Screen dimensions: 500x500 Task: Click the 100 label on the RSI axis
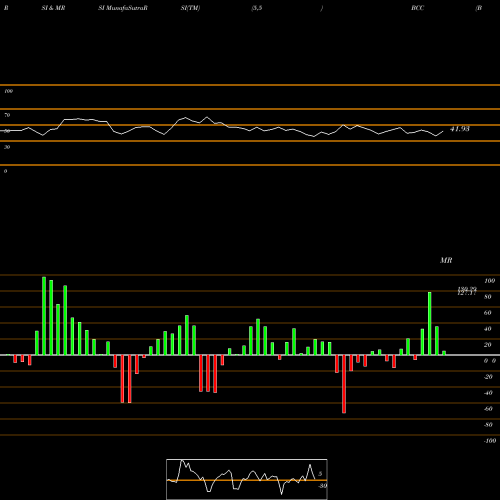[8, 91]
